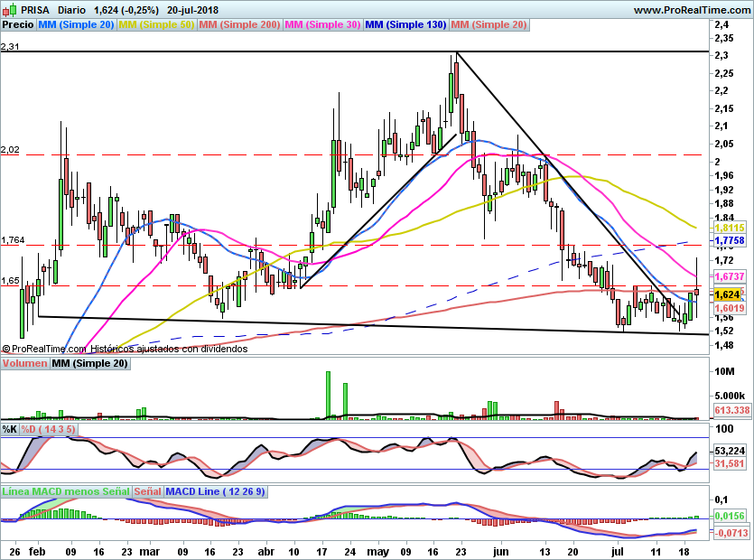Click the yellow MM (Simple 50) label
The image size is (754, 560).
coord(157,25)
